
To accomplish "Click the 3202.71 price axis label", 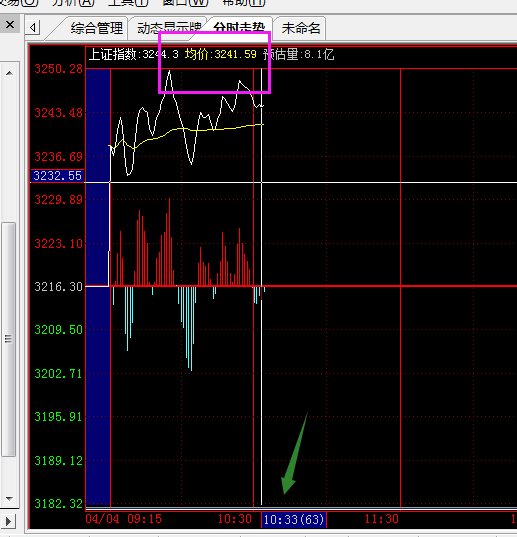I will [59, 374].
